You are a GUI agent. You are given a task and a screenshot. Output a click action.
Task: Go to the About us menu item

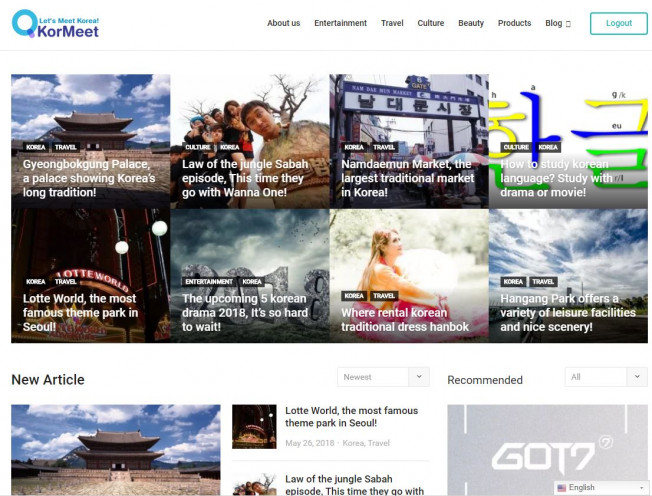(x=283, y=23)
